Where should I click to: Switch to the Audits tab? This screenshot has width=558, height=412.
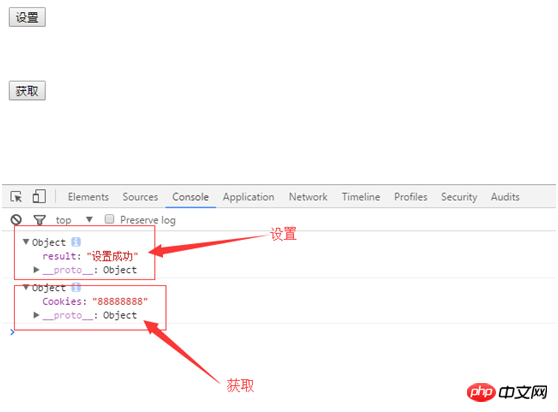click(x=505, y=197)
